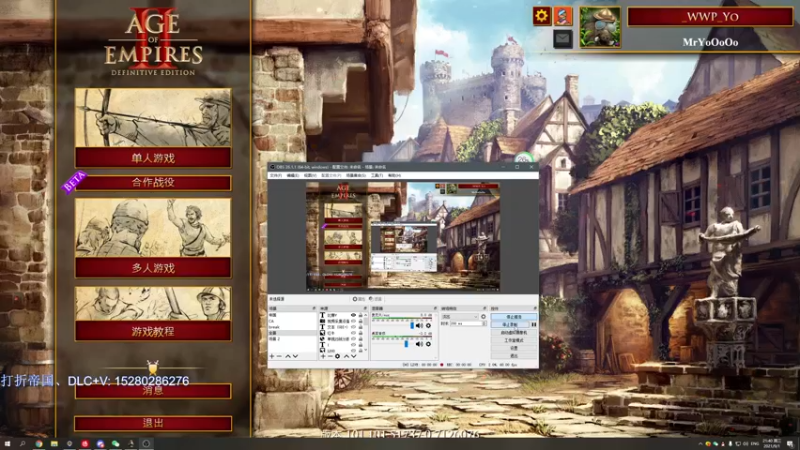Open OBS 工具(T) menu
The height and width of the screenshot is (450, 800).
point(377,175)
